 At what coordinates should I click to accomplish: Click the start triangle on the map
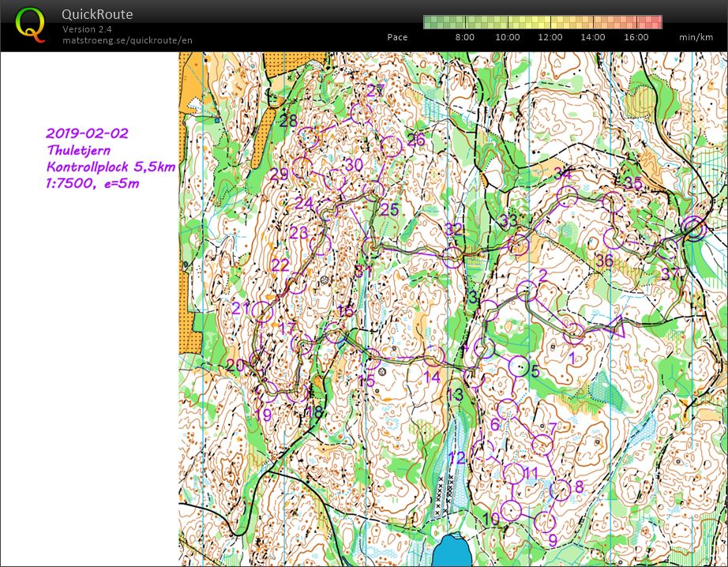[x=615, y=325]
